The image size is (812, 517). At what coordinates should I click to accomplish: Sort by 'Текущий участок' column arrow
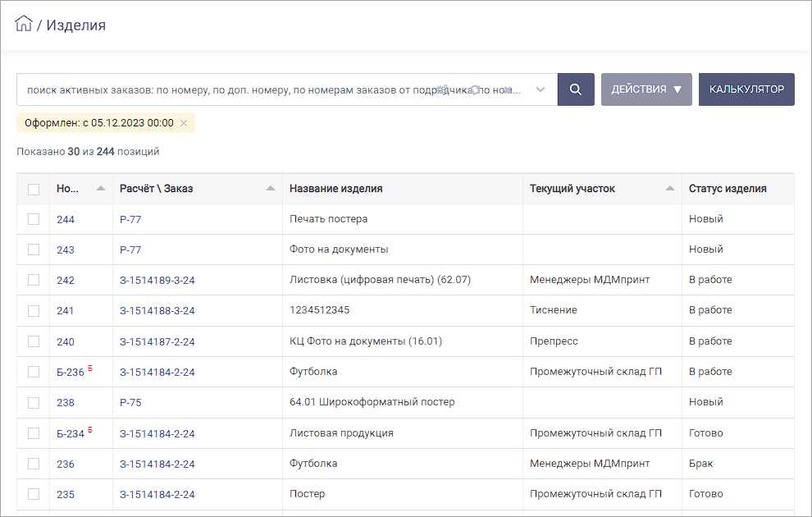click(670, 189)
